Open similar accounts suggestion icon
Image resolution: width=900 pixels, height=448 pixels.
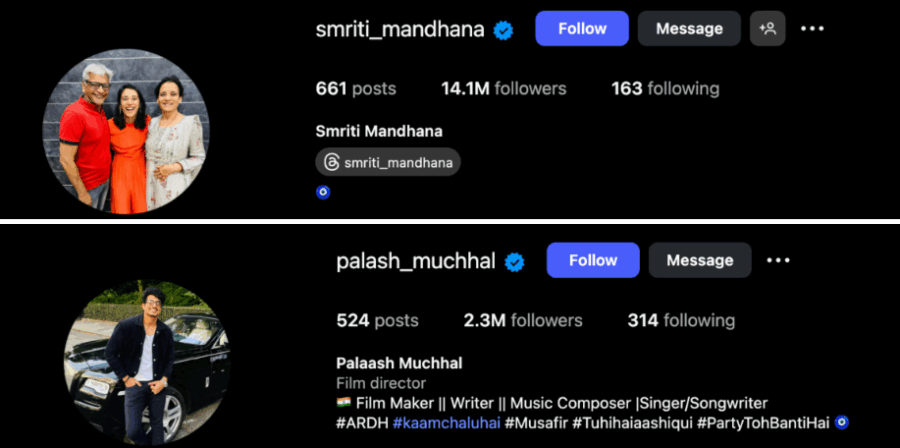pos(767,29)
